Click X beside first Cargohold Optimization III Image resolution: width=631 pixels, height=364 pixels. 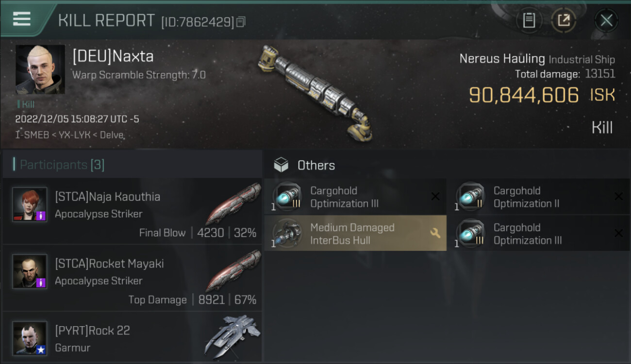(435, 197)
